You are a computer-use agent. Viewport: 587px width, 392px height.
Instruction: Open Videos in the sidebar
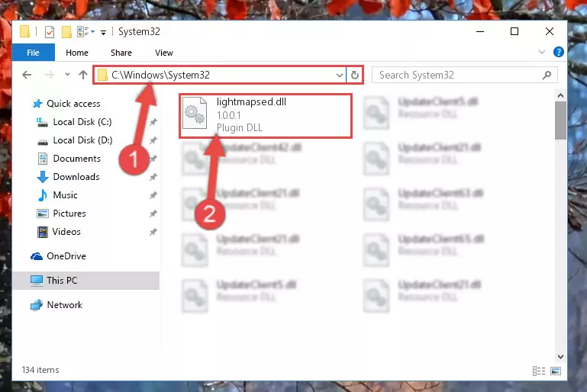tap(66, 232)
